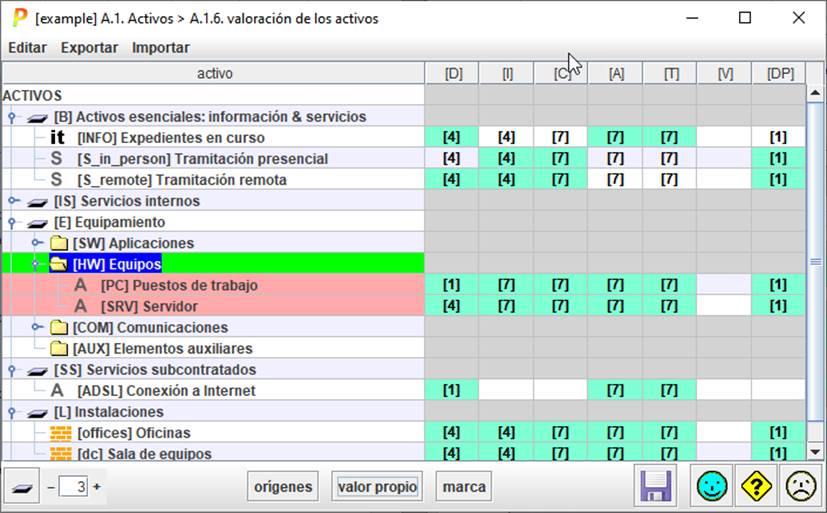Expand the Servicios internos node
The width and height of the screenshot is (827, 513).
click(x=13, y=201)
